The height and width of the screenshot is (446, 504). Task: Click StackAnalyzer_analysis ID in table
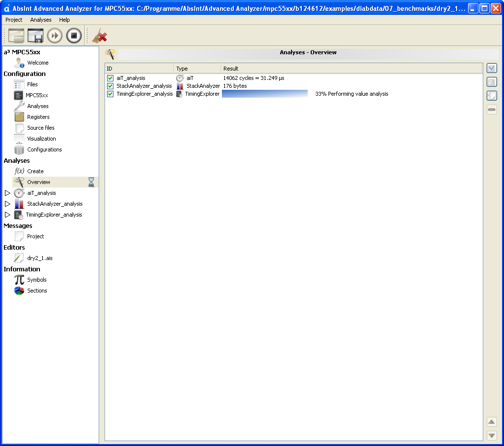click(x=144, y=86)
